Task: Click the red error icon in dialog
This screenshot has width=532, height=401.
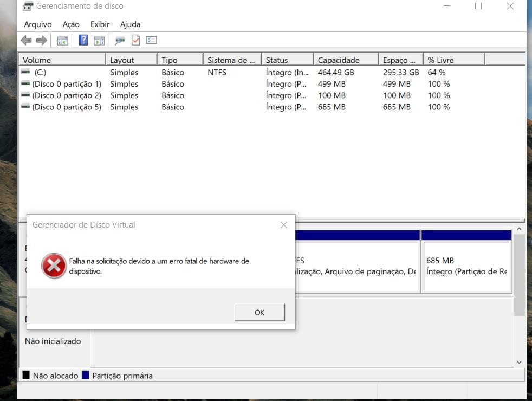Action: click(54, 266)
